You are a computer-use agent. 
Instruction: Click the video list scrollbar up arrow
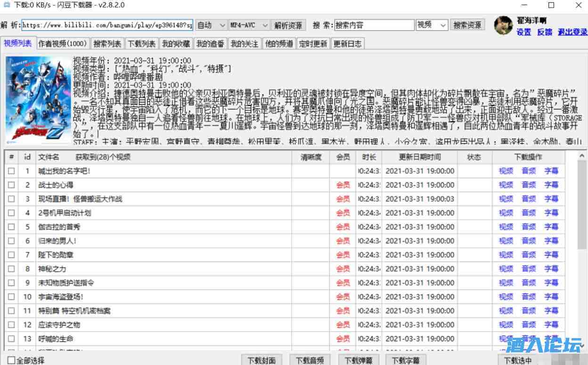[583, 156]
